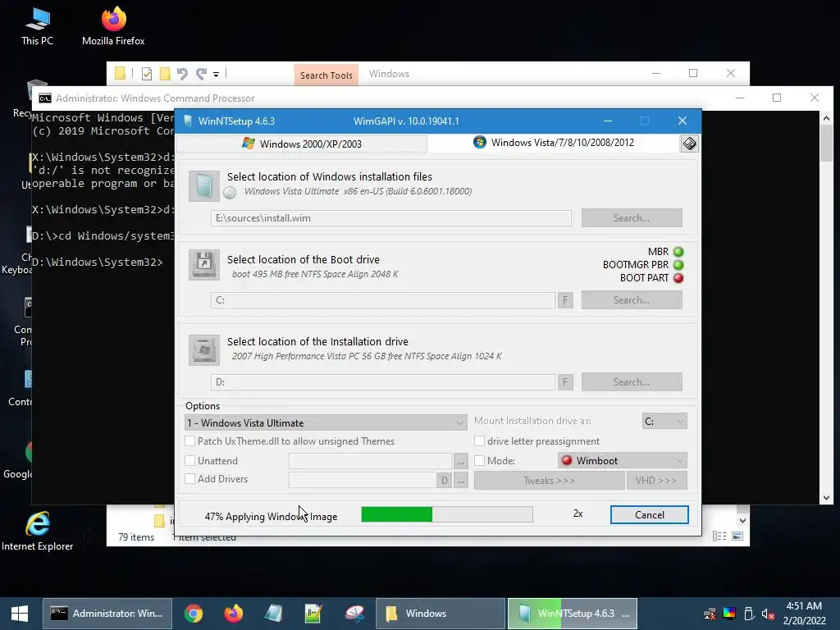Image resolution: width=840 pixels, height=630 pixels.
Task: Click the WinNTSetup wizard icon beside the tabs
Action: click(x=689, y=143)
